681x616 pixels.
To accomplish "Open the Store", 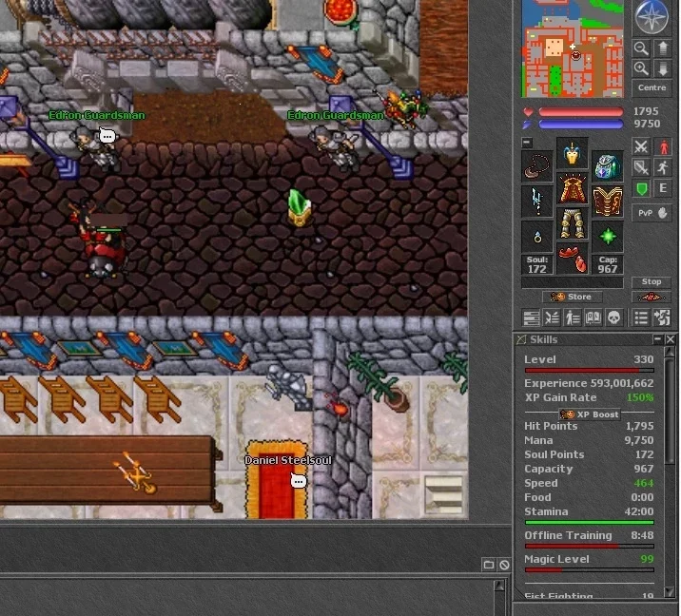I will (x=572, y=297).
